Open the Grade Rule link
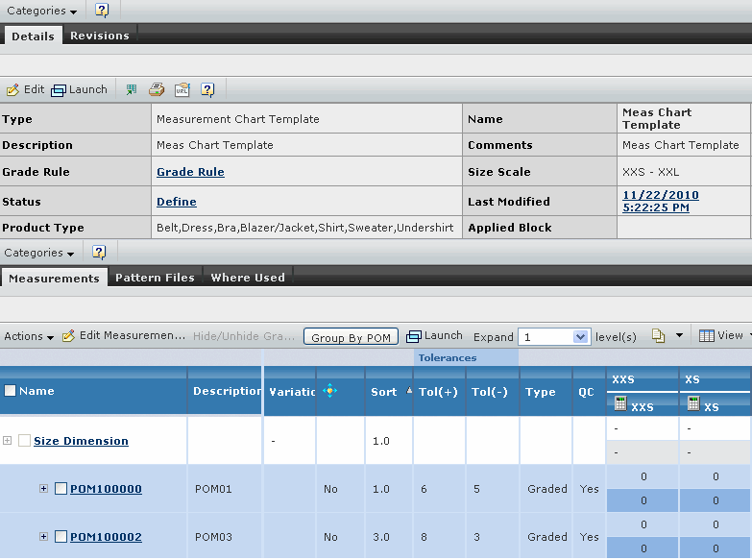The height and width of the screenshot is (560, 752). pyautogui.click(x=190, y=172)
